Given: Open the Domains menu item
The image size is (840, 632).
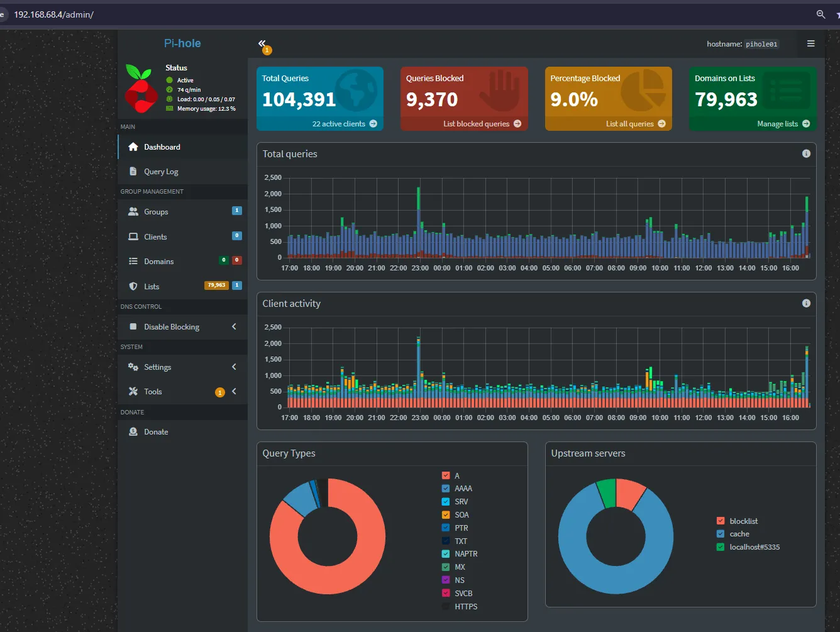Looking at the screenshot, I should pyautogui.click(x=182, y=261).
